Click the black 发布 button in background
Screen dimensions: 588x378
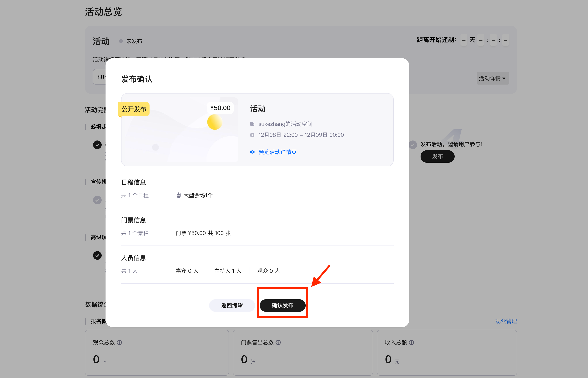coord(437,156)
